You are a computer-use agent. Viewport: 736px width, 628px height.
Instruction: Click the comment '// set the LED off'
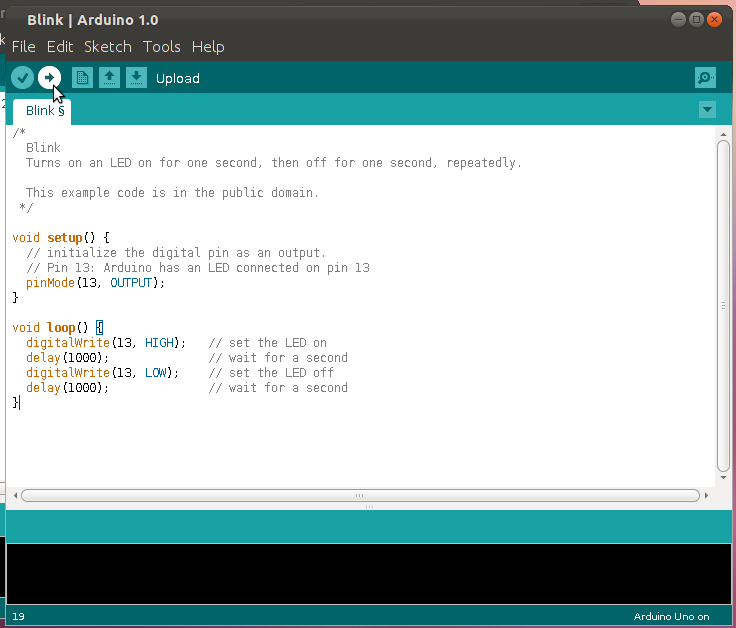[x=271, y=373]
